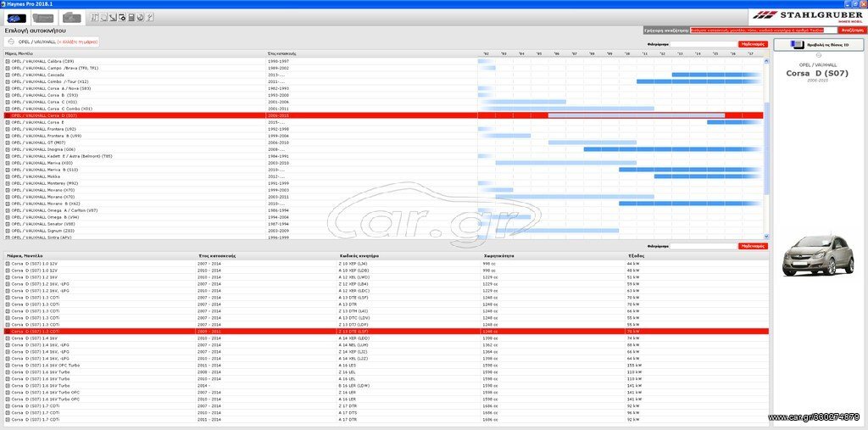Image resolution: width=868 pixels, height=430 pixels.
Task: Click icon beside OPEL / VAUXHALL Cascada row
Action: tap(7, 75)
